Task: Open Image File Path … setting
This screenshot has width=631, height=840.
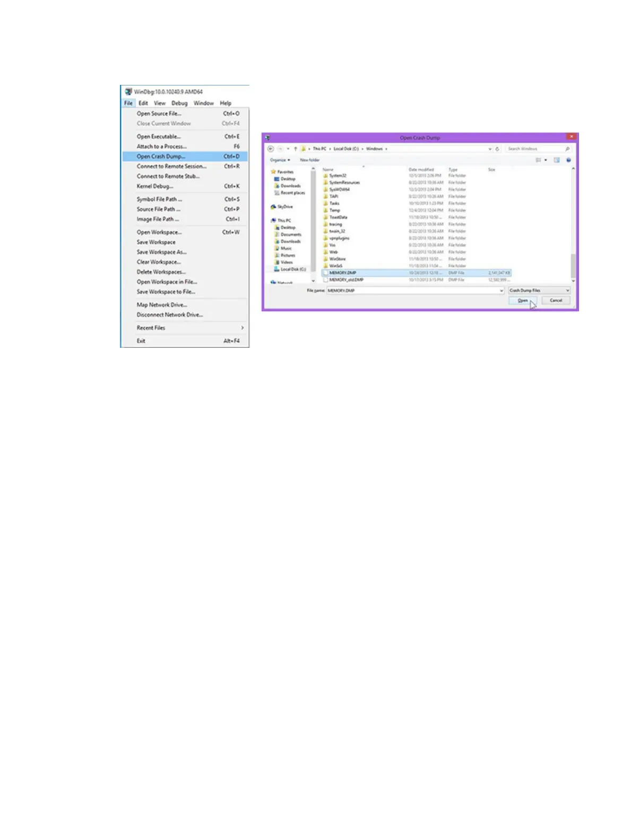Action: click(185, 219)
